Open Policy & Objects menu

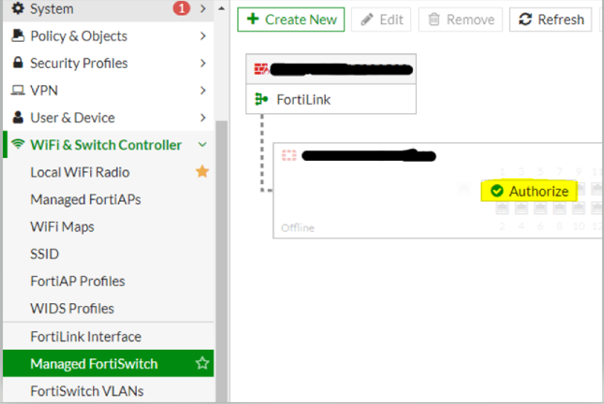[108, 36]
